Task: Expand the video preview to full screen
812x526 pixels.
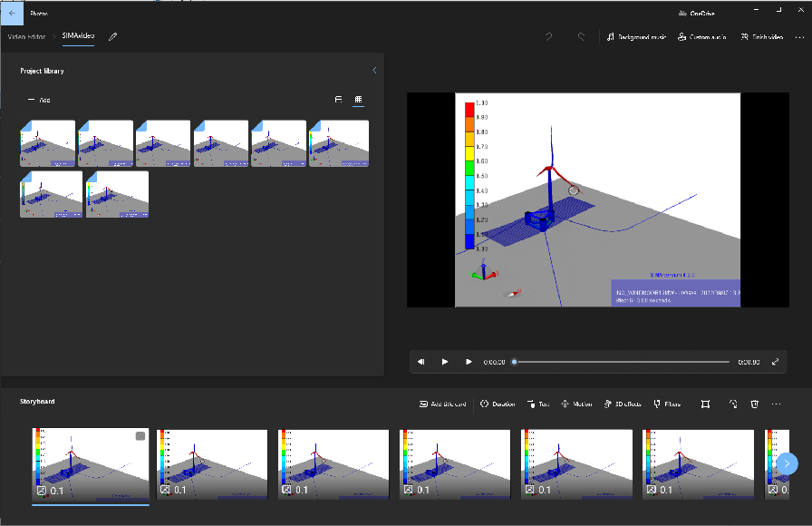Action: pos(776,361)
